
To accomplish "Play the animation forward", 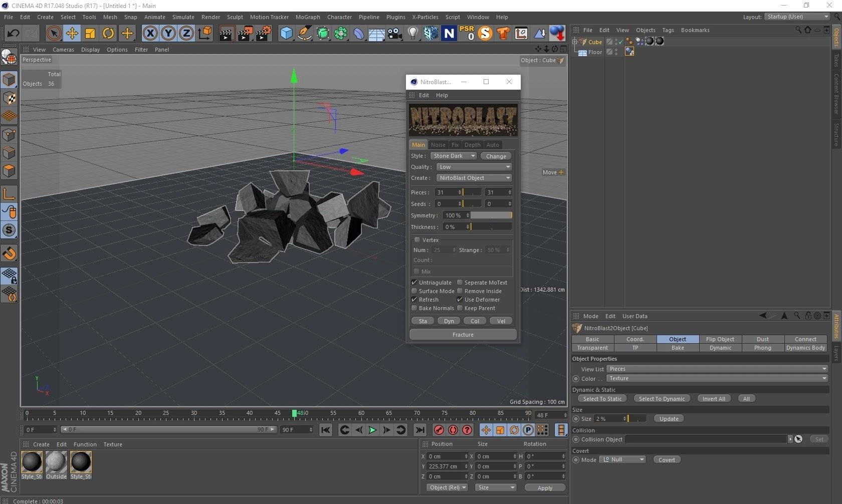I will 372,430.
